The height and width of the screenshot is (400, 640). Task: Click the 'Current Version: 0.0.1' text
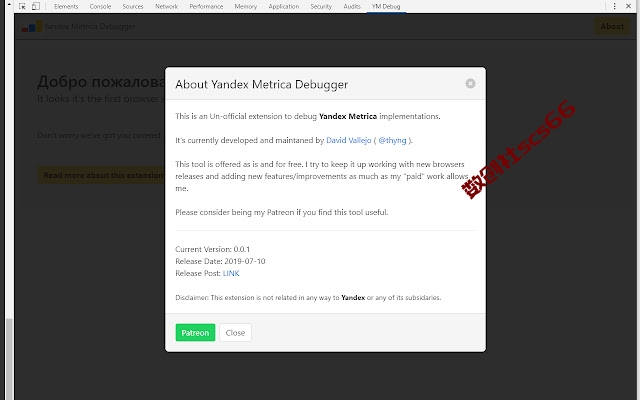(212, 249)
